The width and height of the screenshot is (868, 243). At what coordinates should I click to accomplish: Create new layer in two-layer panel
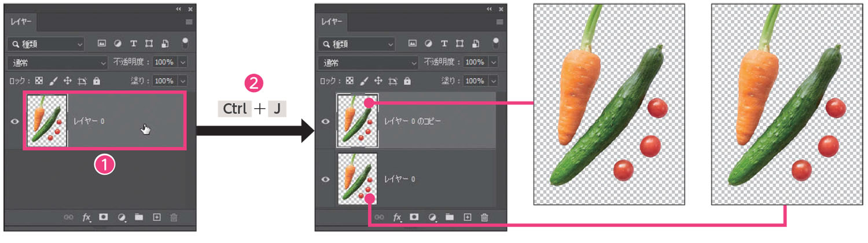(x=468, y=218)
